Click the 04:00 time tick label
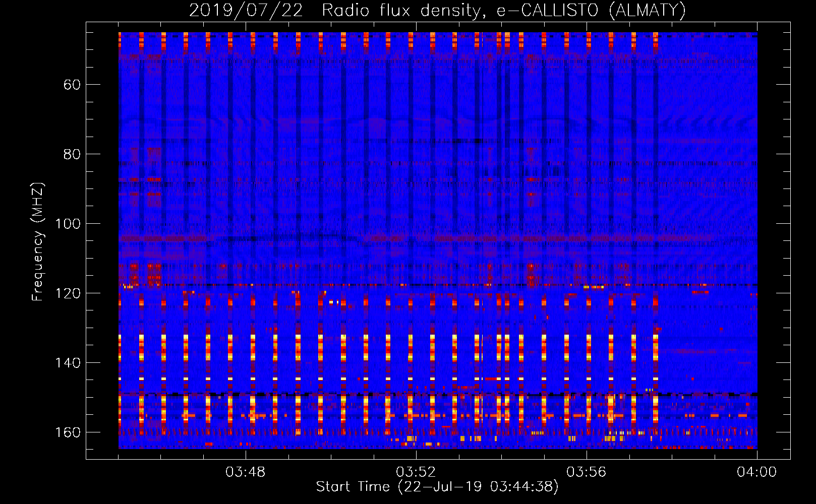Screen dimensions: 816x504 click(757, 472)
